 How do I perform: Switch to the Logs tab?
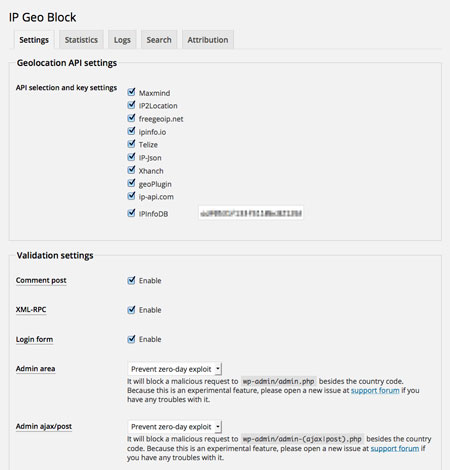[x=122, y=40]
